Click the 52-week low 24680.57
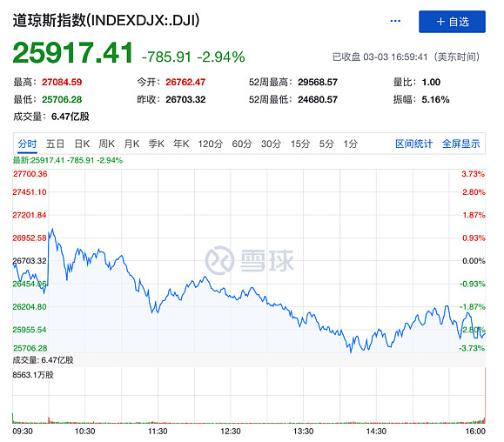This screenshot has height=442, width=504. pos(318,99)
